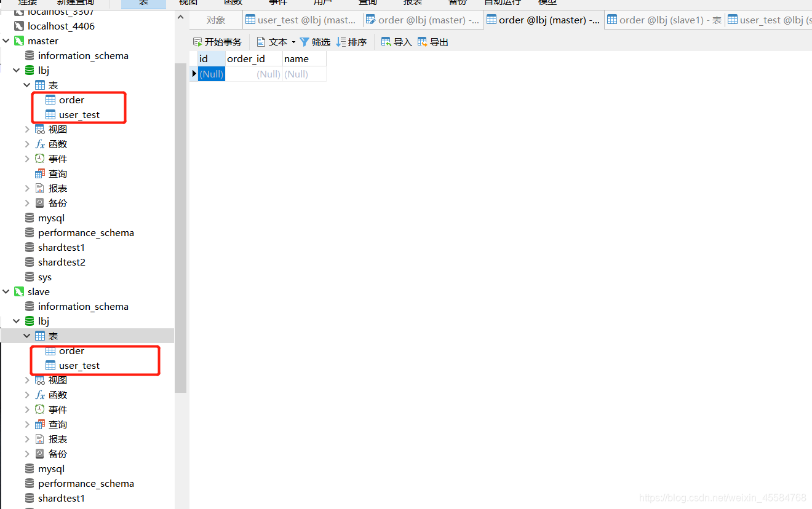Expand the 函数 functions node under master
The image size is (812, 509).
[x=27, y=144]
